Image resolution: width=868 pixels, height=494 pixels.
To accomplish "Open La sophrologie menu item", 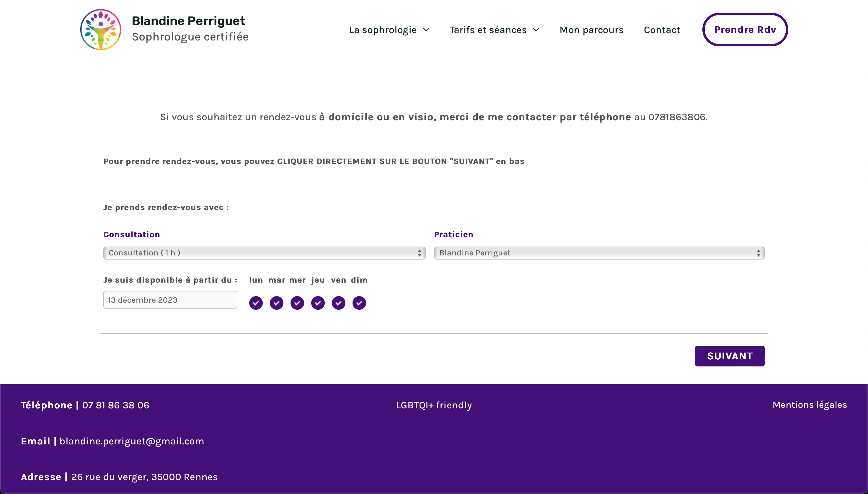I will 383,30.
